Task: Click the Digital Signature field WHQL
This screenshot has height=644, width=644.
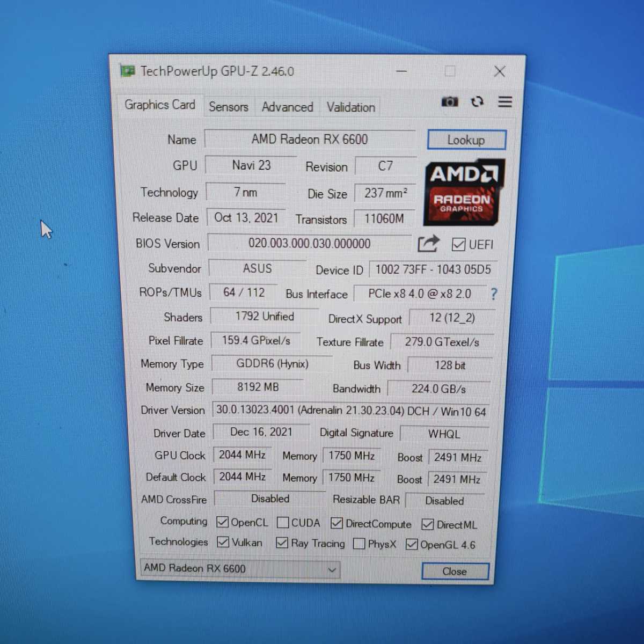Action: tap(444, 434)
